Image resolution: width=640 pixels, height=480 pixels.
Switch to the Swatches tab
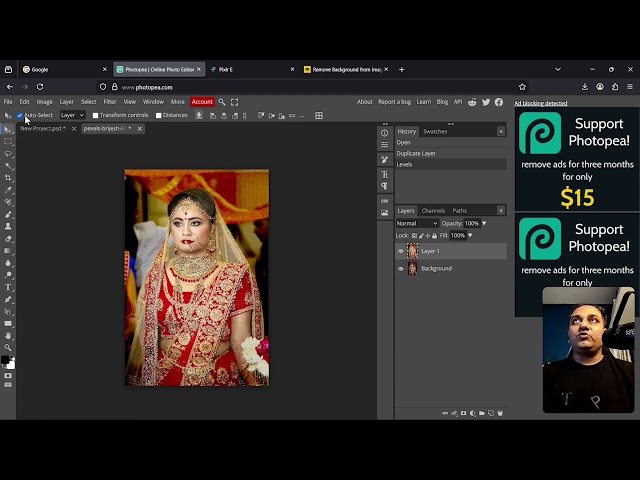click(x=435, y=131)
